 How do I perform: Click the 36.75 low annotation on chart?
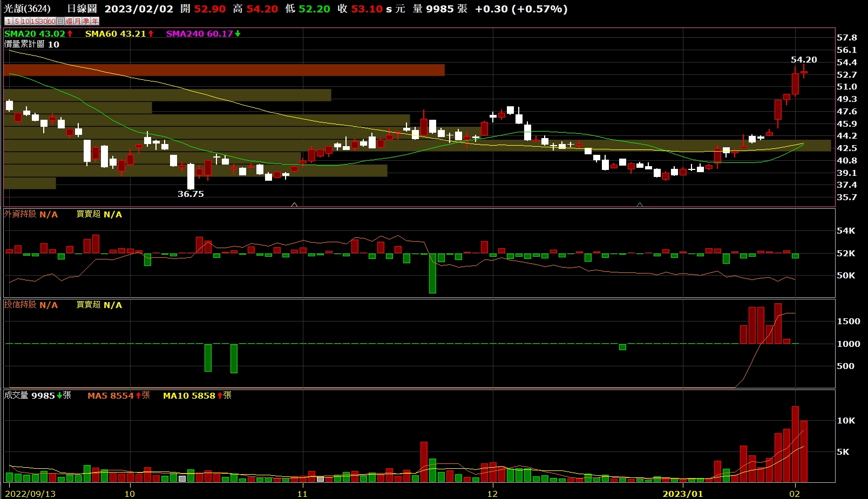(x=191, y=194)
